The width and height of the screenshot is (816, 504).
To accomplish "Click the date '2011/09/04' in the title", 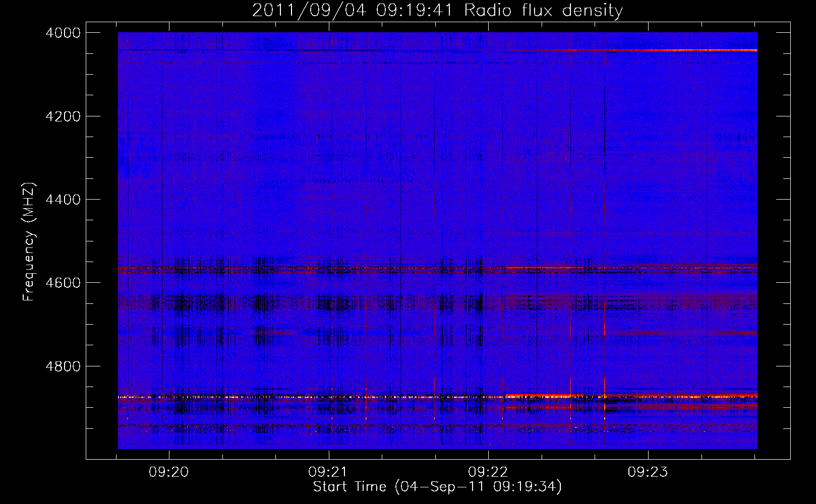I will [x=310, y=11].
